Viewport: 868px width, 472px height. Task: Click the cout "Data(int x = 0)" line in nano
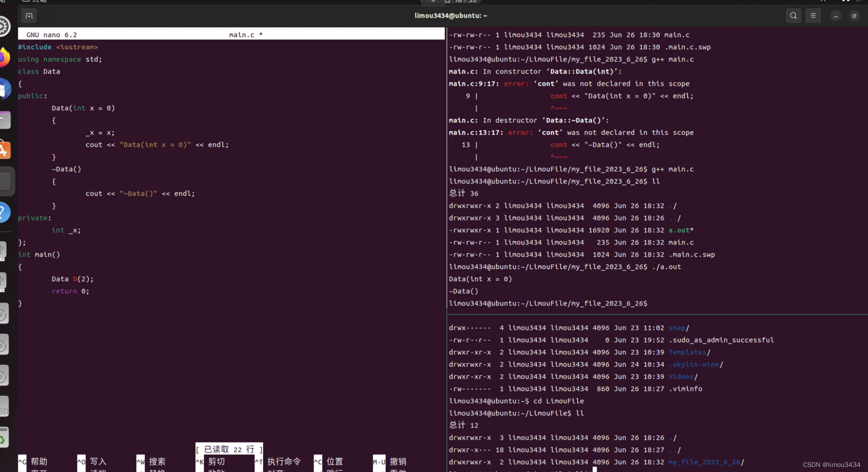coord(157,145)
